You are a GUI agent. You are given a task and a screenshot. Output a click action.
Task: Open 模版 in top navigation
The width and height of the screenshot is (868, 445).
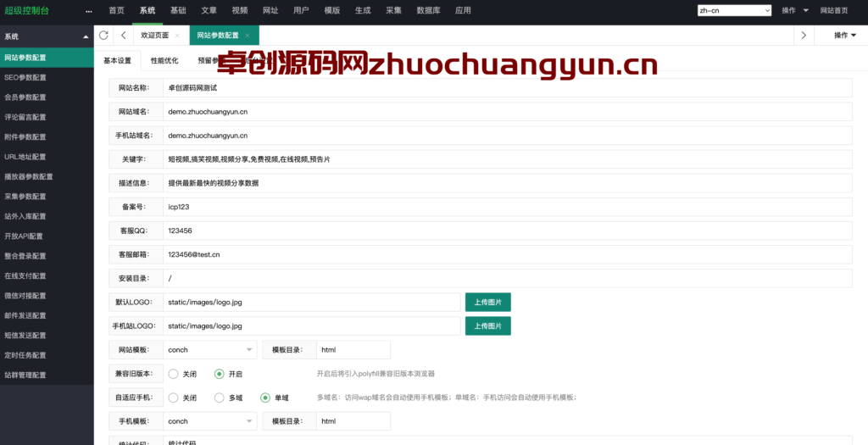[x=332, y=10]
